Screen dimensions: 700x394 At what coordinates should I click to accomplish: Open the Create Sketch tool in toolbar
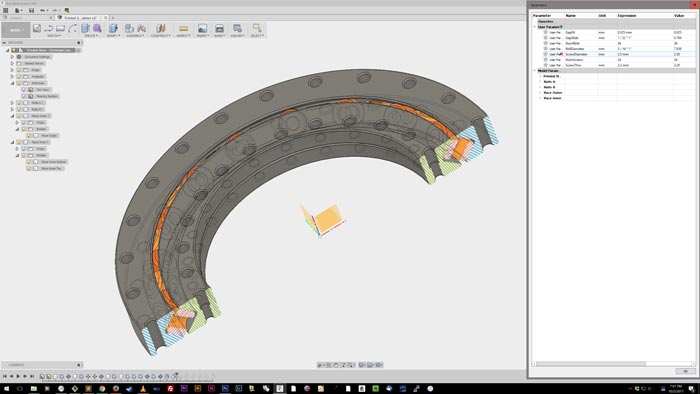pos(37,29)
